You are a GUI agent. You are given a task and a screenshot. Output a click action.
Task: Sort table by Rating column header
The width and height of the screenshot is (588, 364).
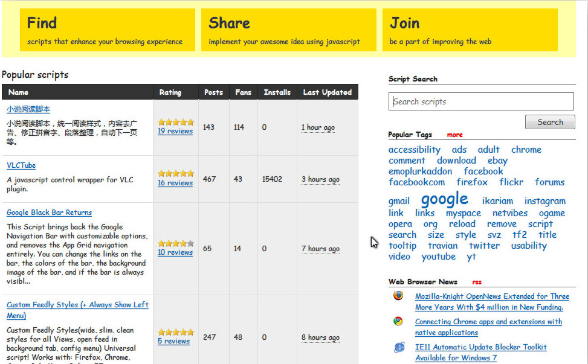click(170, 92)
